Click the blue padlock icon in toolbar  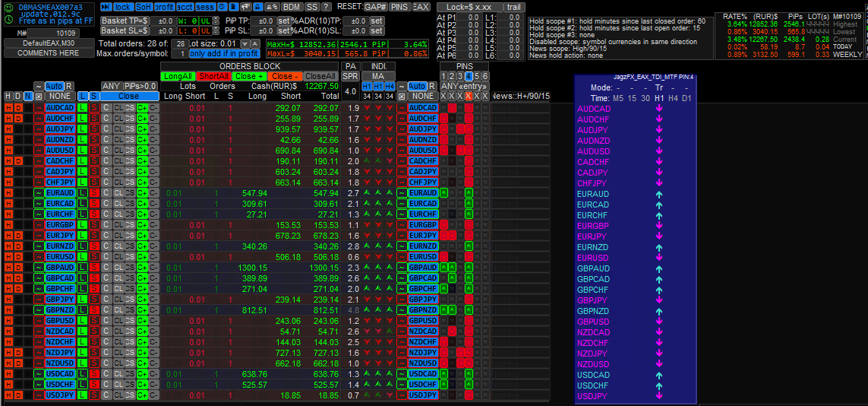click(x=258, y=7)
